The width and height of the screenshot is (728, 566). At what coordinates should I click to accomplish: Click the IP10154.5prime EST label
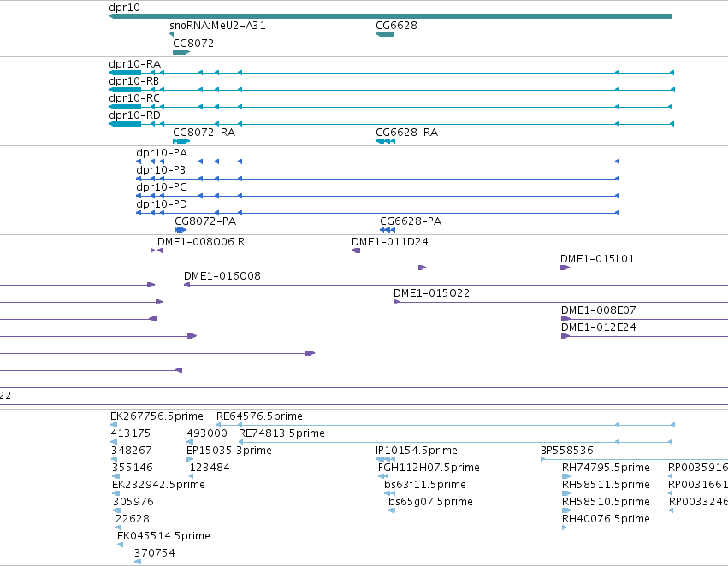(417, 451)
